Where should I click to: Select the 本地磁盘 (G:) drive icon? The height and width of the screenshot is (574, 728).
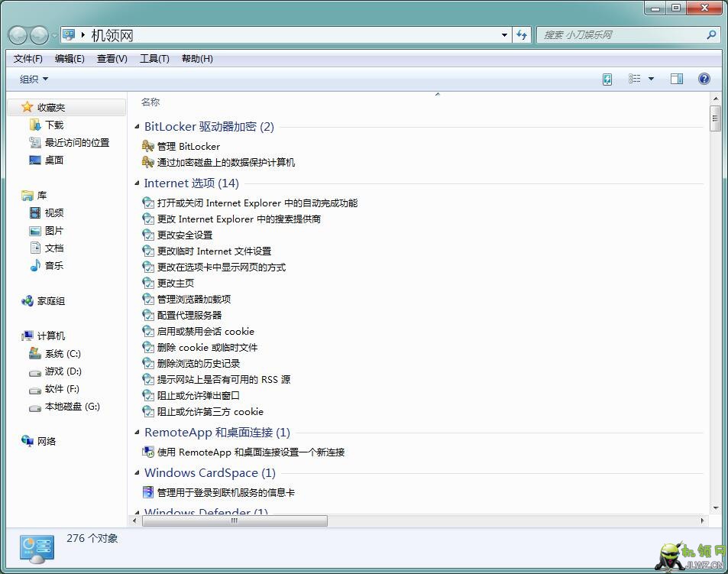(x=35, y=407)
